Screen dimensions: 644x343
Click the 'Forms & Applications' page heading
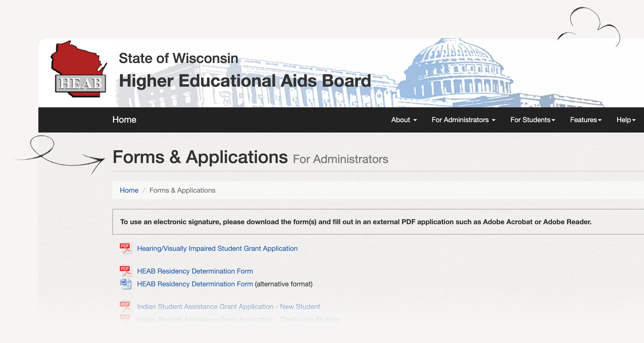(x=200, y=157)
